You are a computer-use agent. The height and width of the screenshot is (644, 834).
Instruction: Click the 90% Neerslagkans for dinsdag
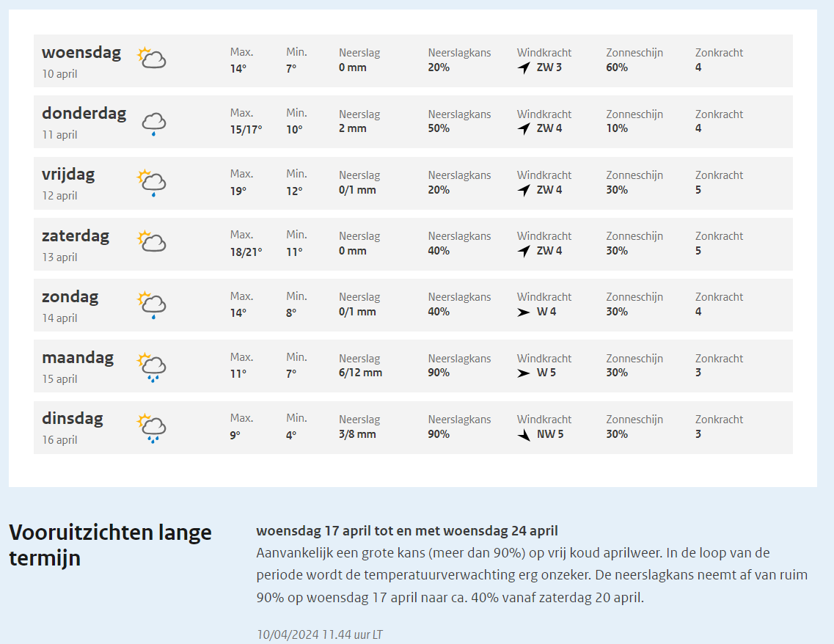click(x=439, y=434)
